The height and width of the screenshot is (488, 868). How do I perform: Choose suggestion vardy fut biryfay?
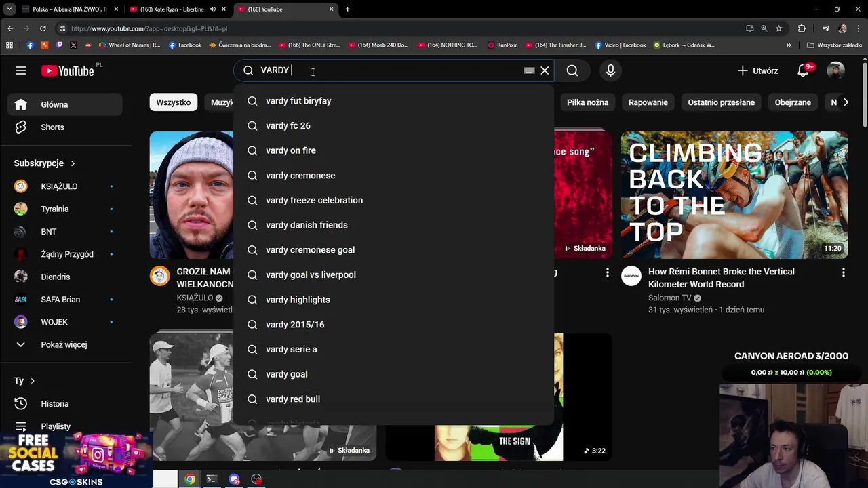point(393,101)
